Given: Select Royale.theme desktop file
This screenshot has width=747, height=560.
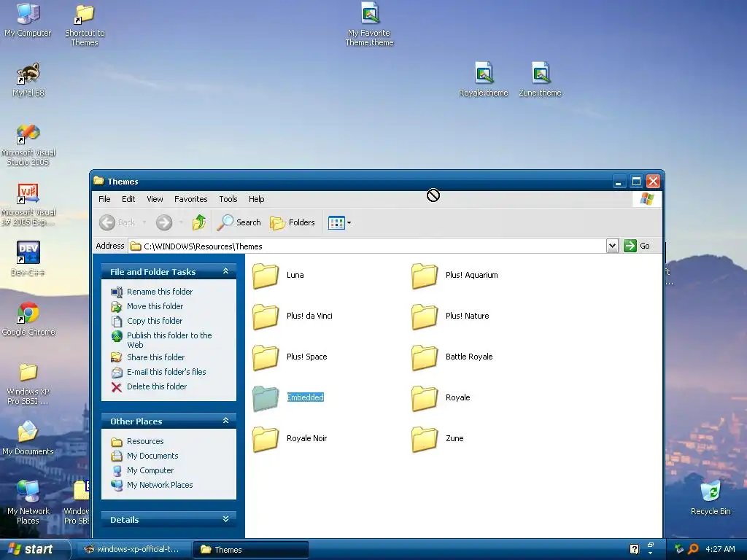Looking at the screenshot, I should (484, 79).
